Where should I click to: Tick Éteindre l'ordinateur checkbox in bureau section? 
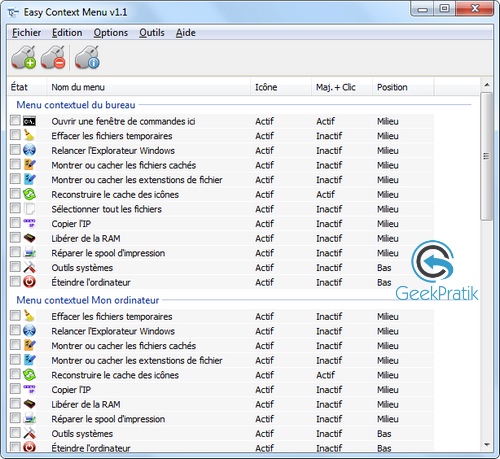pyautogui.click(x=15, y=281)
